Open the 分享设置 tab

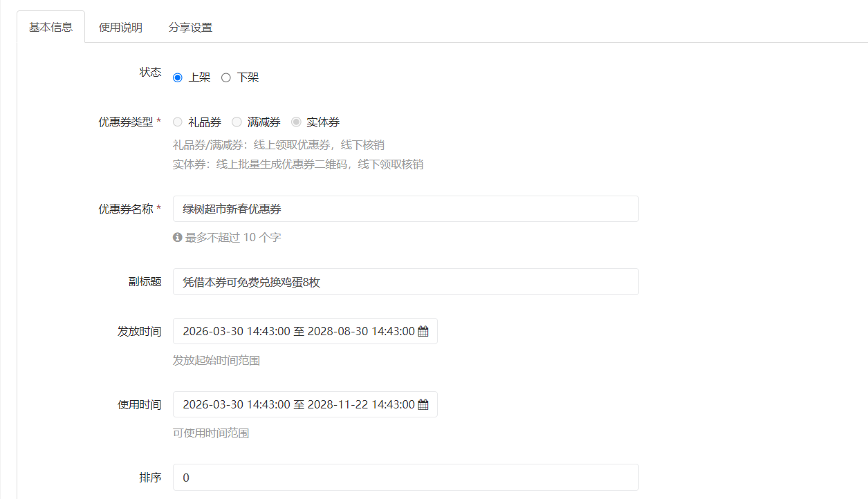tap(190, 28)
